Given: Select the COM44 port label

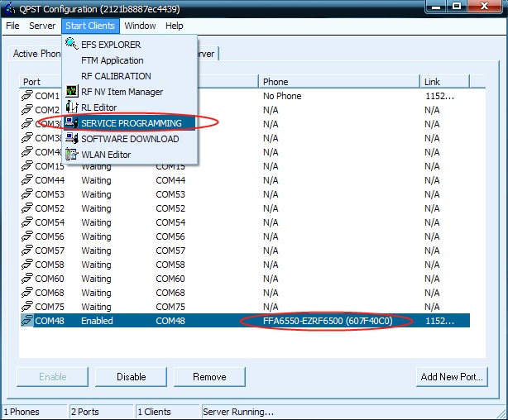Looking at the screenshot, I should point(50,180).
